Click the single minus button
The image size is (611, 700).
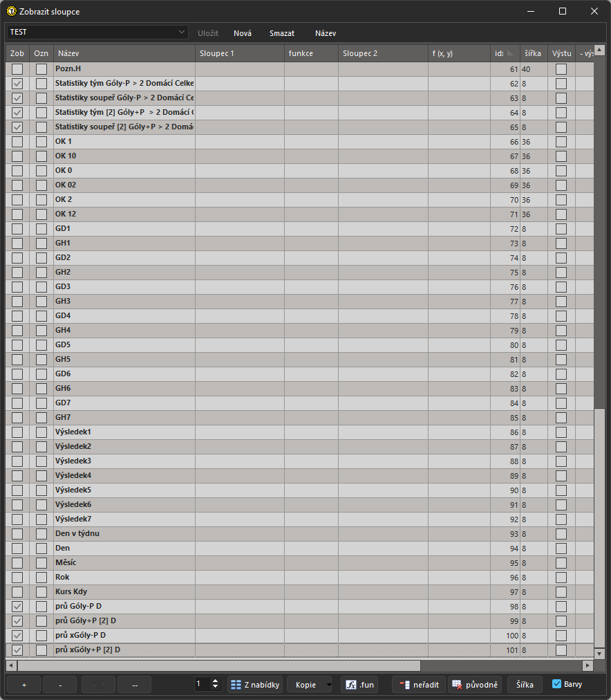point(60,684)
